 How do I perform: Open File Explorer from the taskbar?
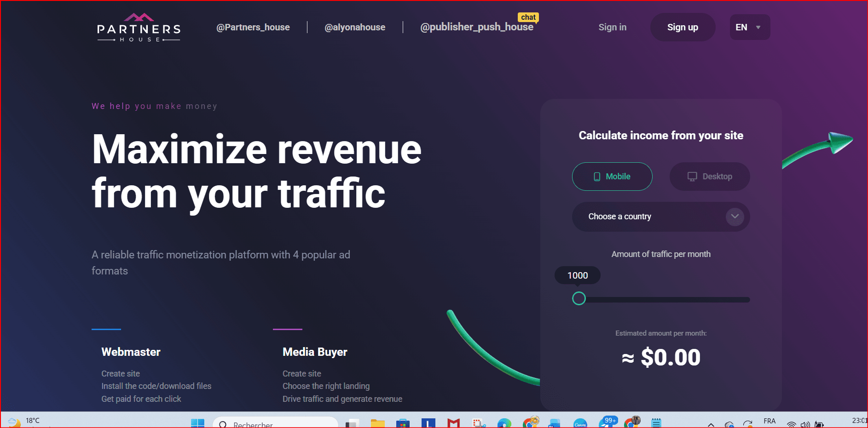click(377, 423)
